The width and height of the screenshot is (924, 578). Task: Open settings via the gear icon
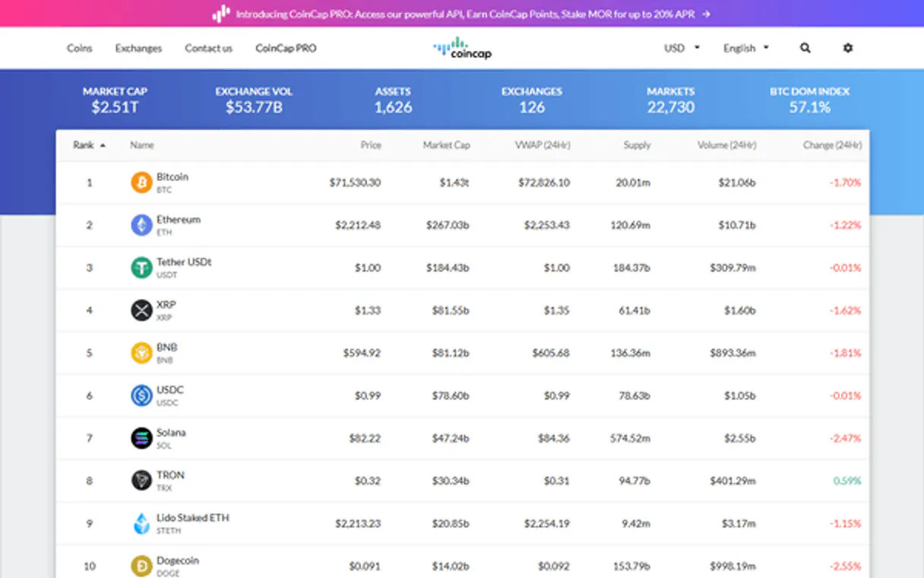click(847, 48)
